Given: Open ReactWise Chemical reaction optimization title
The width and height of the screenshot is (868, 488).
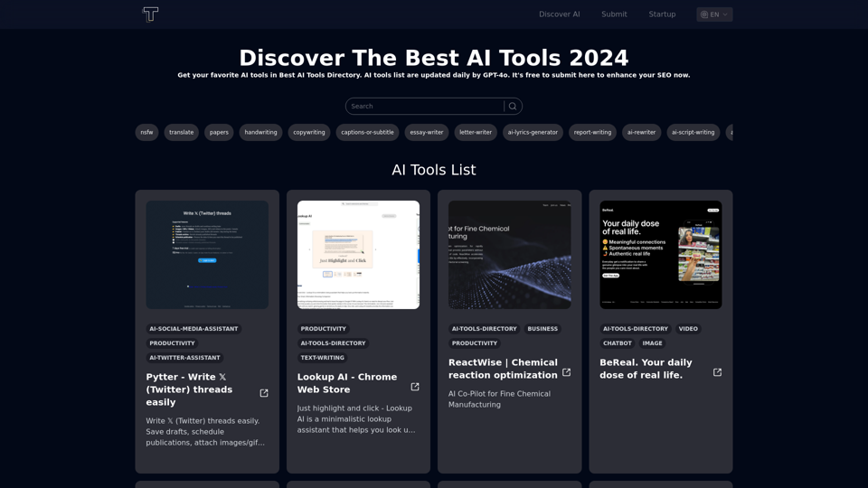Looking at the screenshot, I should click(503, 369).
